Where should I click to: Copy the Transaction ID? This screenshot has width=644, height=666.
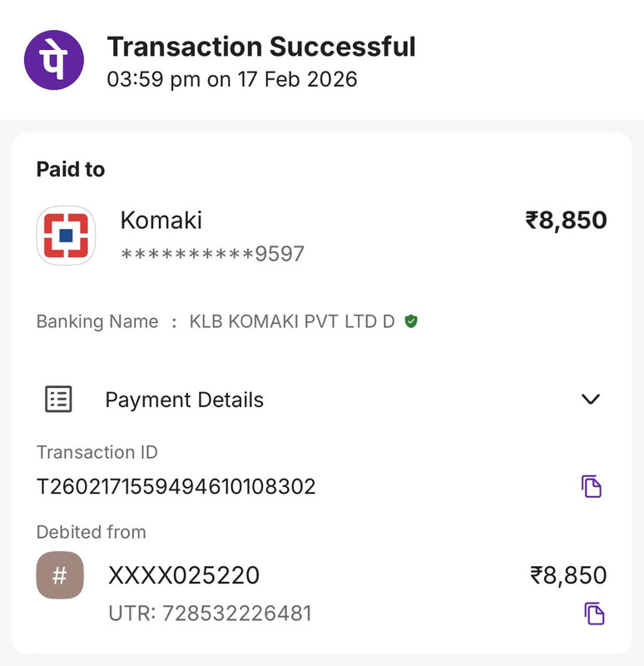tap(592, 486)
